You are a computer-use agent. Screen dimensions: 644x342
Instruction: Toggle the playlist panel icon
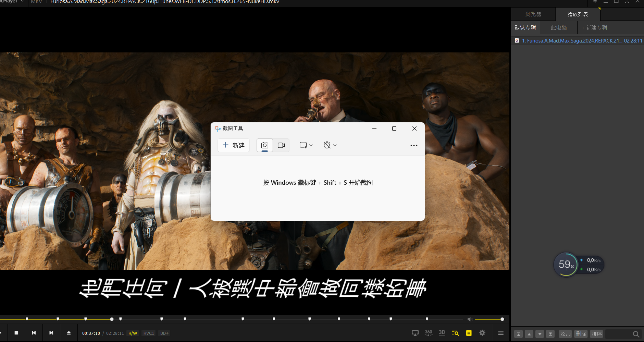469,333
